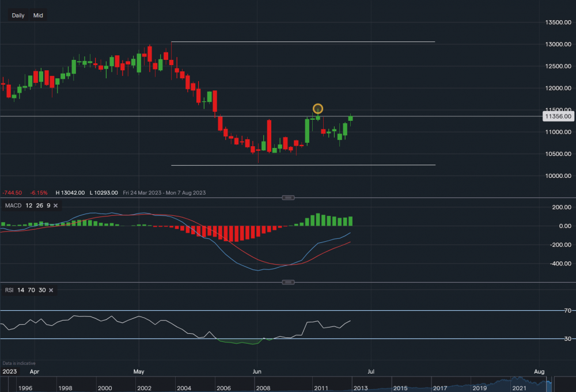Click 1996 in the bottom timeline navigator
576x392 pixels.
[x=24, y=387]
